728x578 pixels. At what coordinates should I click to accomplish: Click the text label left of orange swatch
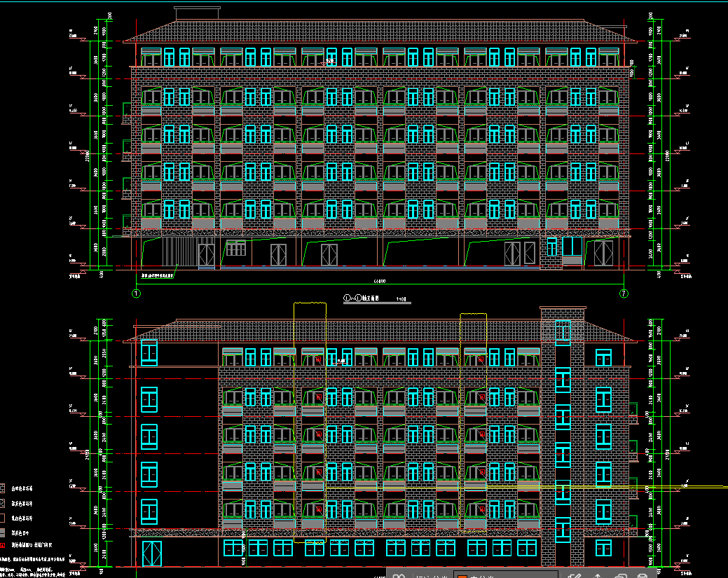pos(432,576)
